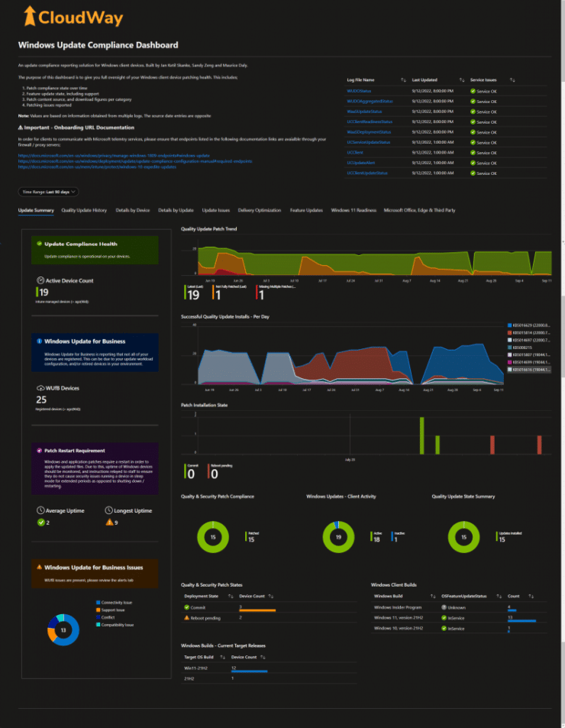Click the teal Compatibility Issue legend swatch
This screenshot has width=565, height=728.
coord(98,624)
